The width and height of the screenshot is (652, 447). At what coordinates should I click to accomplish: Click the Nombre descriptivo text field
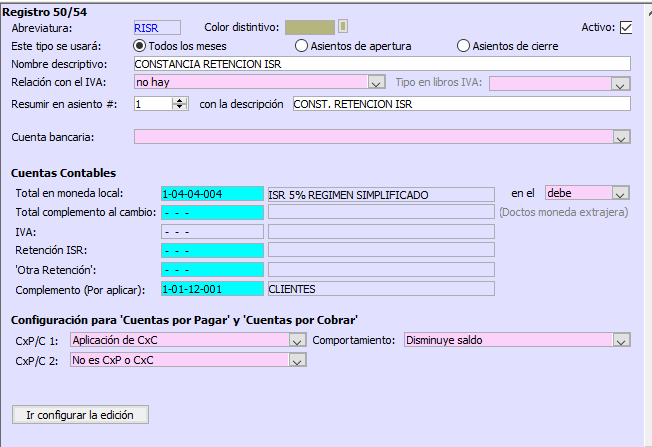tap(381, 64)
